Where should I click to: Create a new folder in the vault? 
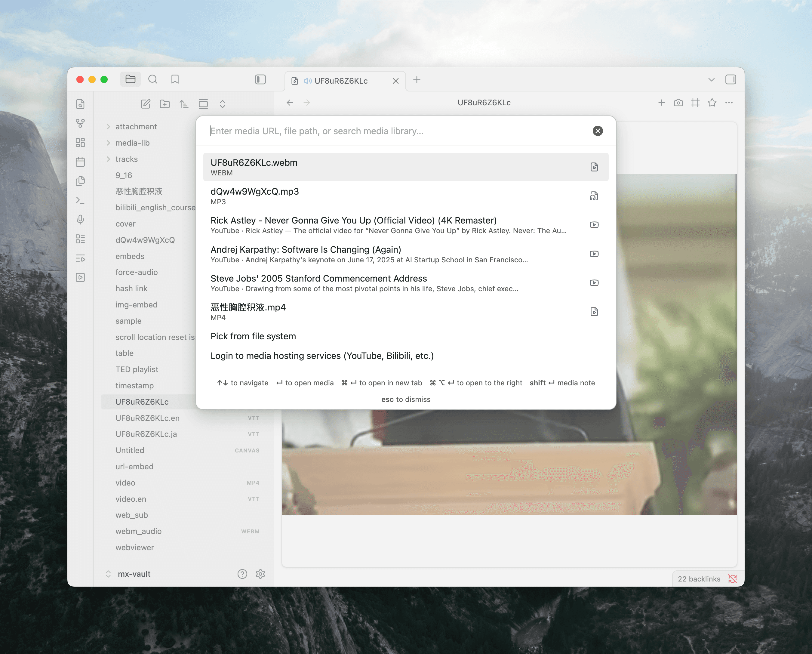coord(165,104)
